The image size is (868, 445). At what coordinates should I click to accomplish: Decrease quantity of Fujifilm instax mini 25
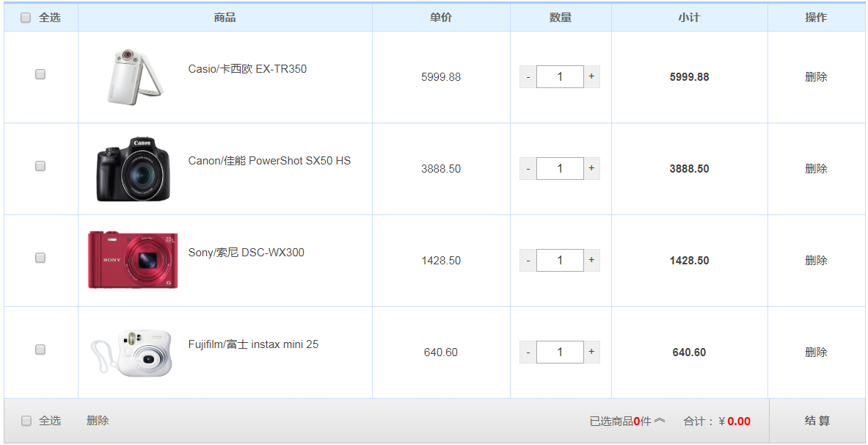tap(528, 352)
